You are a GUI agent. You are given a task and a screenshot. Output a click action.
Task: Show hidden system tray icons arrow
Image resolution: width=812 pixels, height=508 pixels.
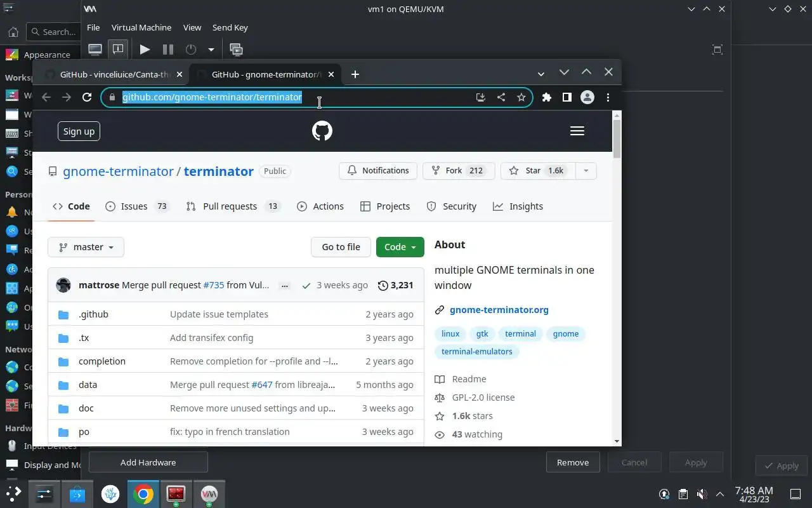(x=720, y=493)
